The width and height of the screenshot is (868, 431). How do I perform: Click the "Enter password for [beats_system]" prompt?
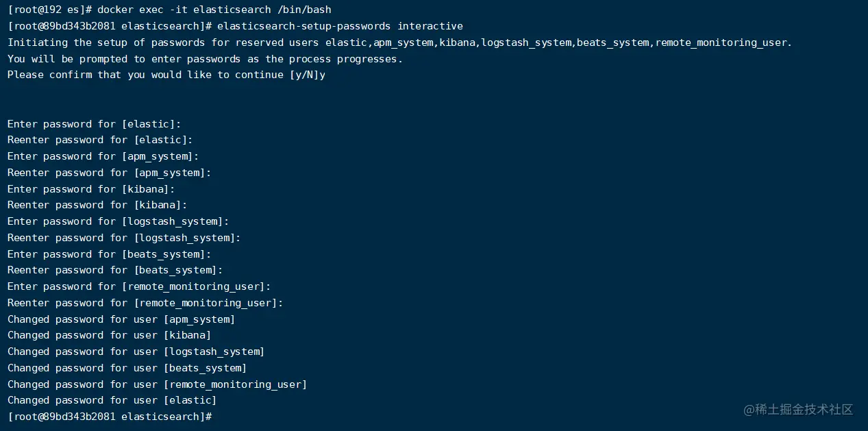tap(110, 254)
